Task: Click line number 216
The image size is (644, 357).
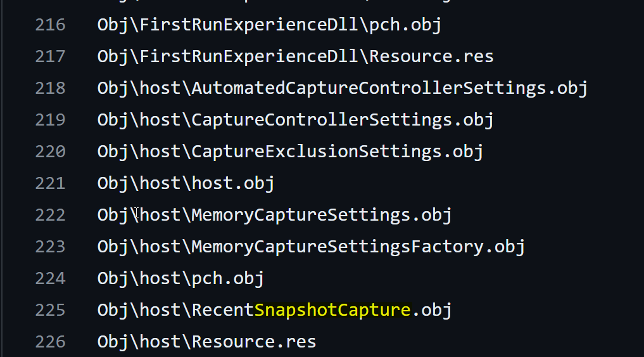Action: [x=50, y=25]
